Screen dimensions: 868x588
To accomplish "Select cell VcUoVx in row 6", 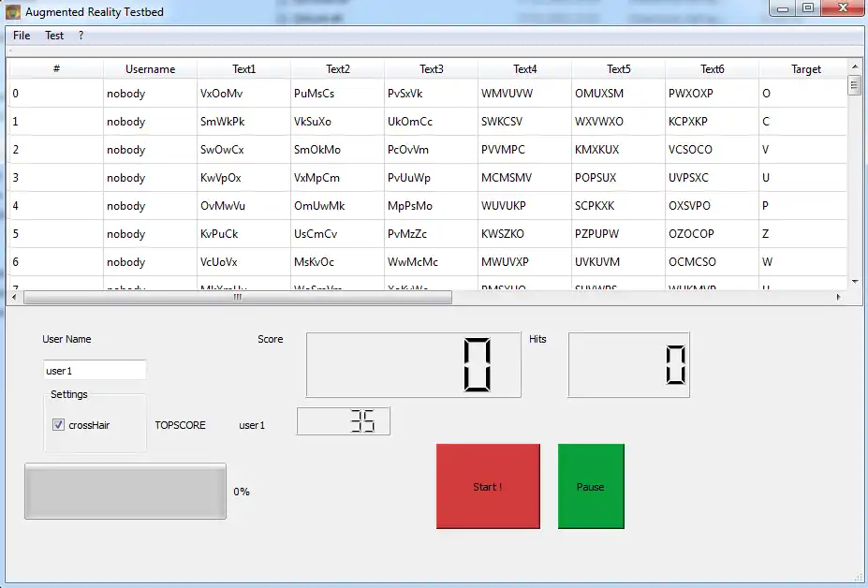I will click(x=243, y=262).
